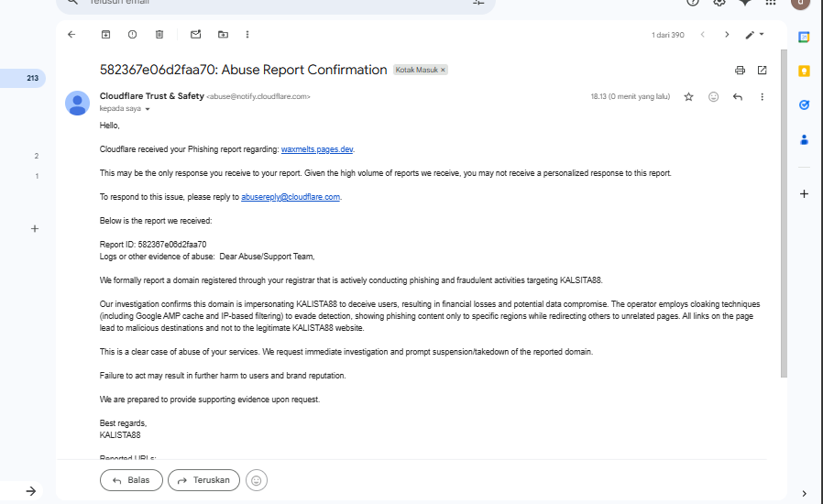This screenshot has width=823, height=504.
Task: Open the Move to folder icon
Action: click(223, 35)
